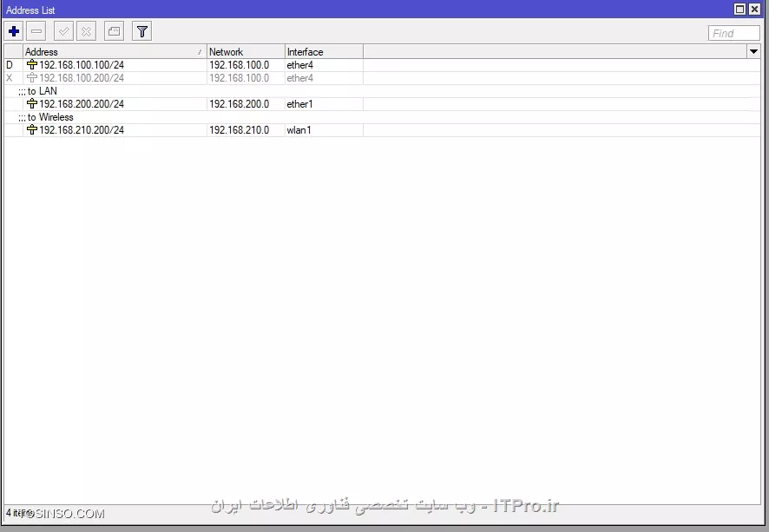Click into the Find search field
The width and height of the screenshot is (769, 532).
733,33
